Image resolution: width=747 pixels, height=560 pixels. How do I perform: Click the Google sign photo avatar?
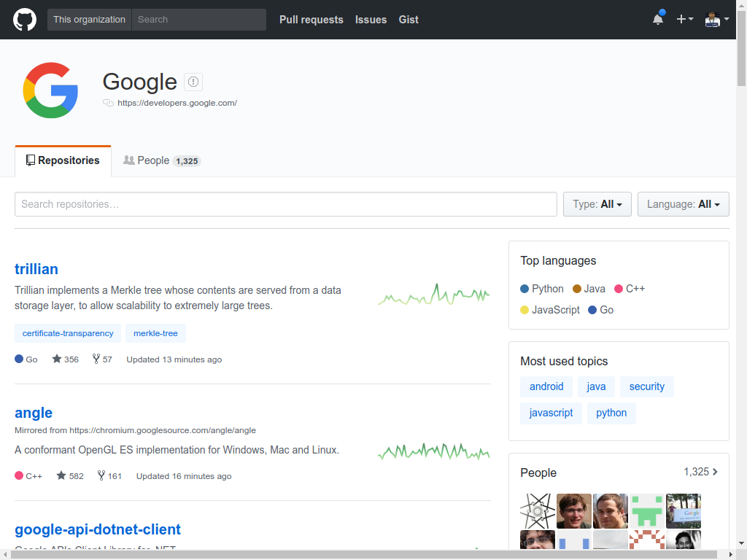tap(684, 511)
